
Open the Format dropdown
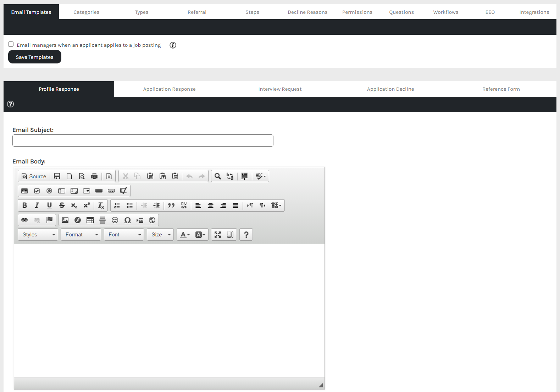click(x=81, y=235)
